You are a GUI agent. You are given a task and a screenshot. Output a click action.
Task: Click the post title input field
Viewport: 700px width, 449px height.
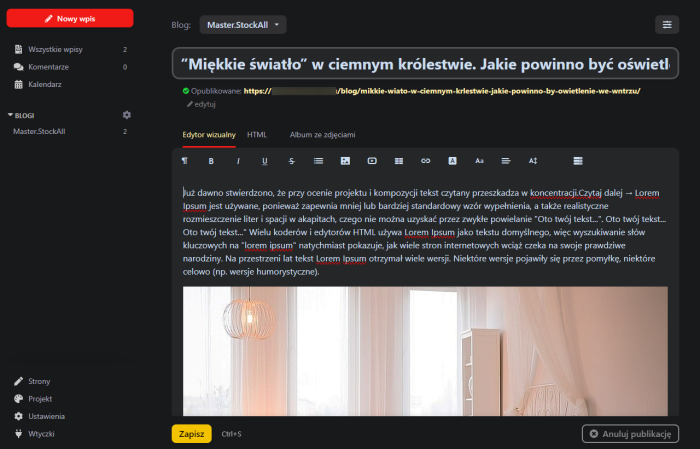pos(425,64)
